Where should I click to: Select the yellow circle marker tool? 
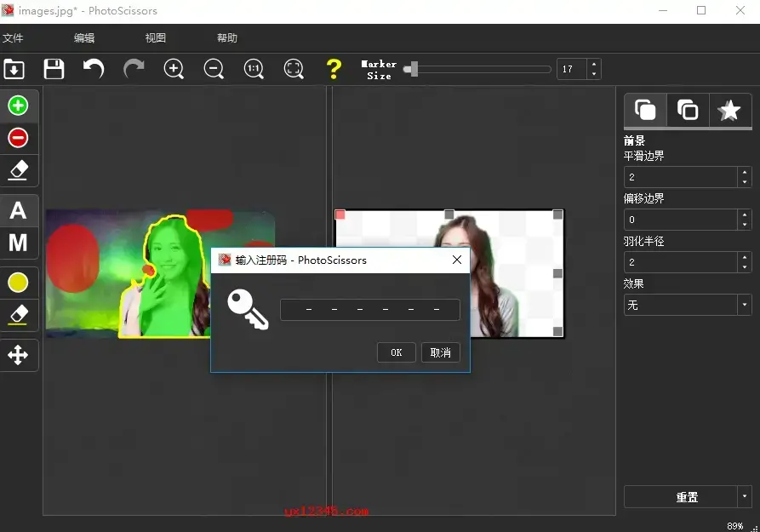pyautogui.click(x=18, y=283)
